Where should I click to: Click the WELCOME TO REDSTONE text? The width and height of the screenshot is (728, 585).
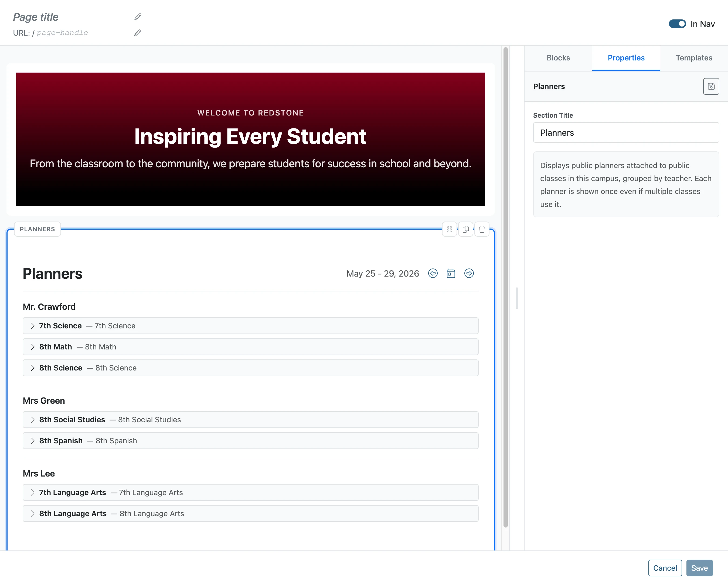click(251, 113)
